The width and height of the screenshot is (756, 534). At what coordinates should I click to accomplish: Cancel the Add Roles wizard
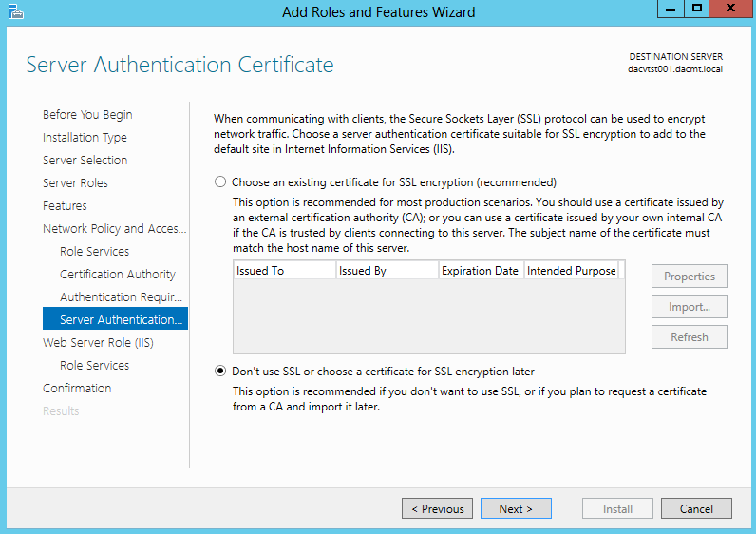tap(696, 508)
